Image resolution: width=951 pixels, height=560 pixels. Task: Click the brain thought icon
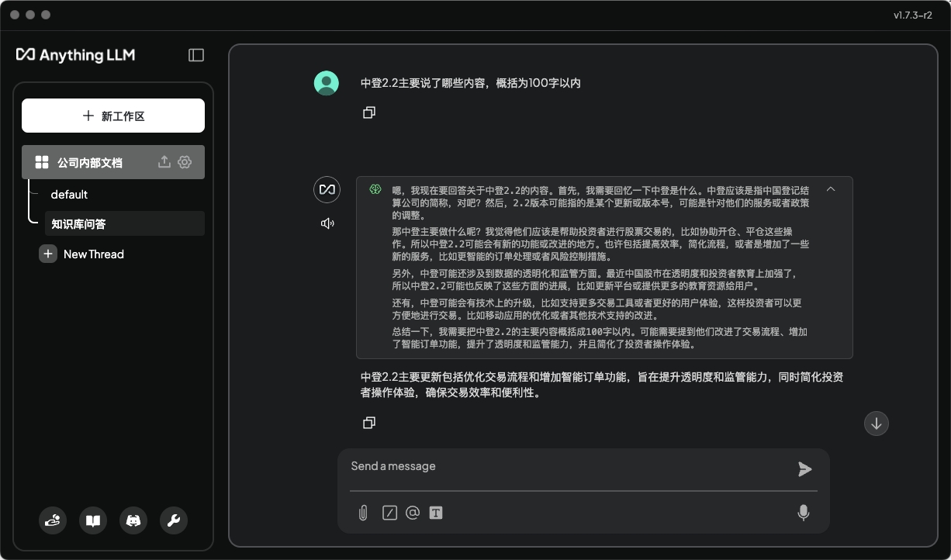[375, 189]
